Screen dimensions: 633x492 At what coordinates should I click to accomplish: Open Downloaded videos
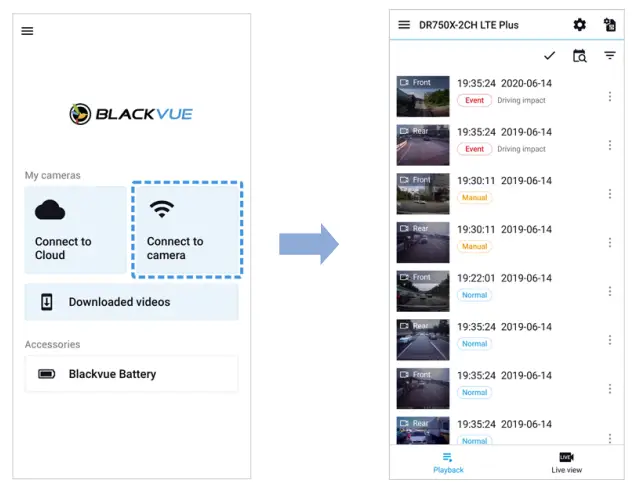[x=131, y=302]
